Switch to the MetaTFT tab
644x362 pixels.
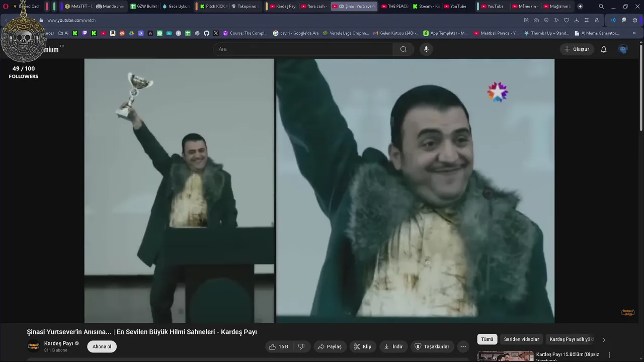point(78,7)
